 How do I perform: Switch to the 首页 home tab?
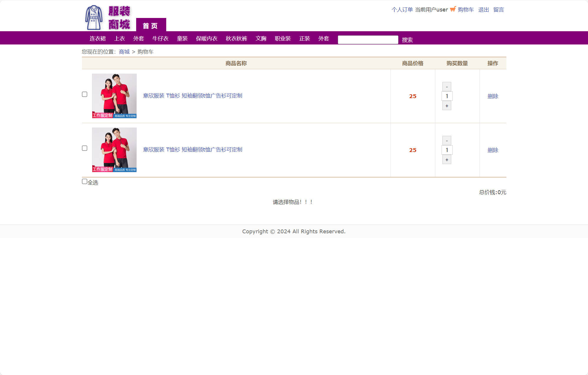point(151,25)
